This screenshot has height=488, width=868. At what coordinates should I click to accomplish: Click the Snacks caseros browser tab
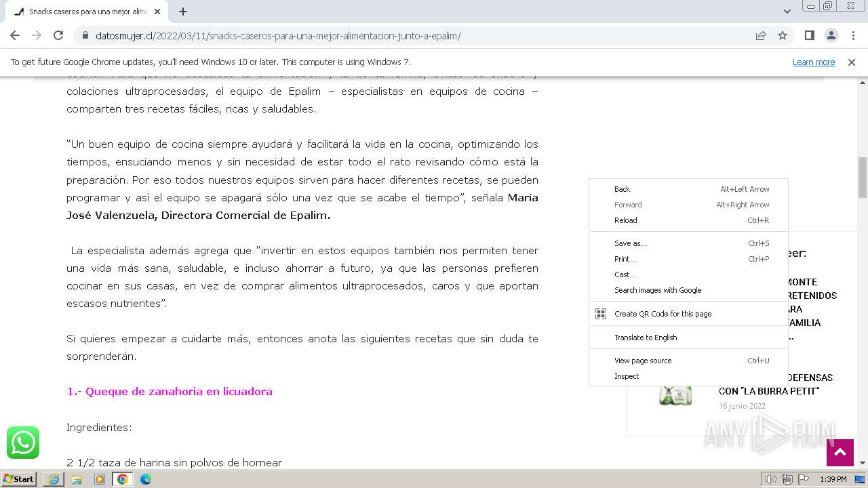click(x=88, y=12)
